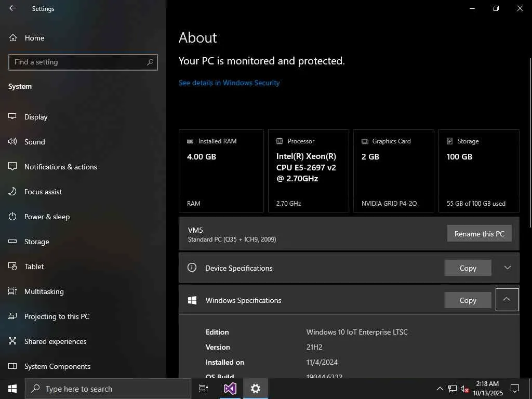532x399 pixels.
Task: Open Multitasking settings
Action: point(83,291)
